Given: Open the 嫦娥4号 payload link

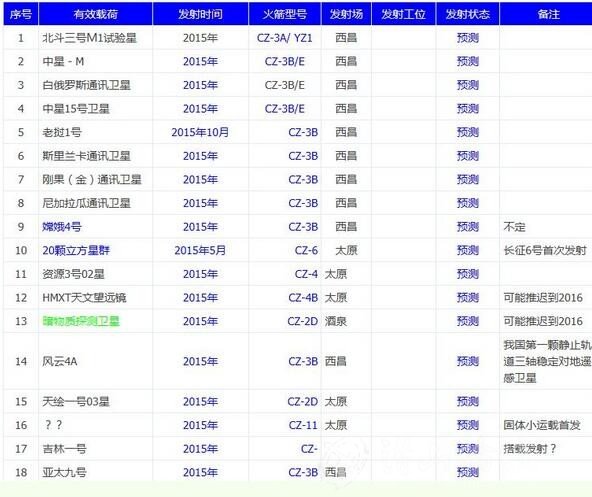Looking at the screenshot, I should tap(62, 227).
